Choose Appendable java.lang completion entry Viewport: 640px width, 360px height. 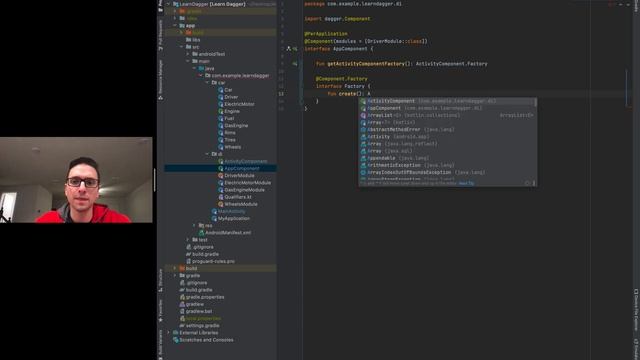[x=447, y=158]
